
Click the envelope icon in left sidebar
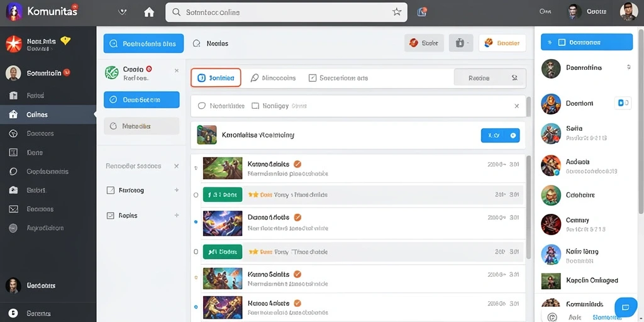click(13, 209)
